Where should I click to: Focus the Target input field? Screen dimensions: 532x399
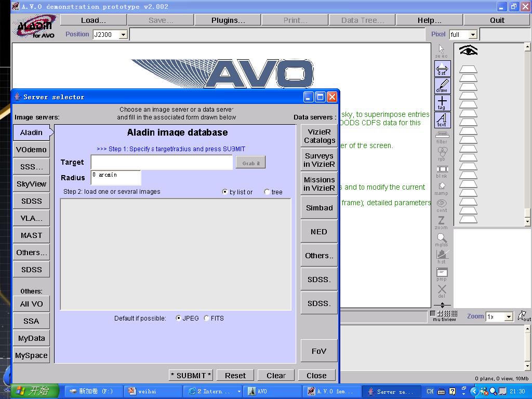point(162,162)
